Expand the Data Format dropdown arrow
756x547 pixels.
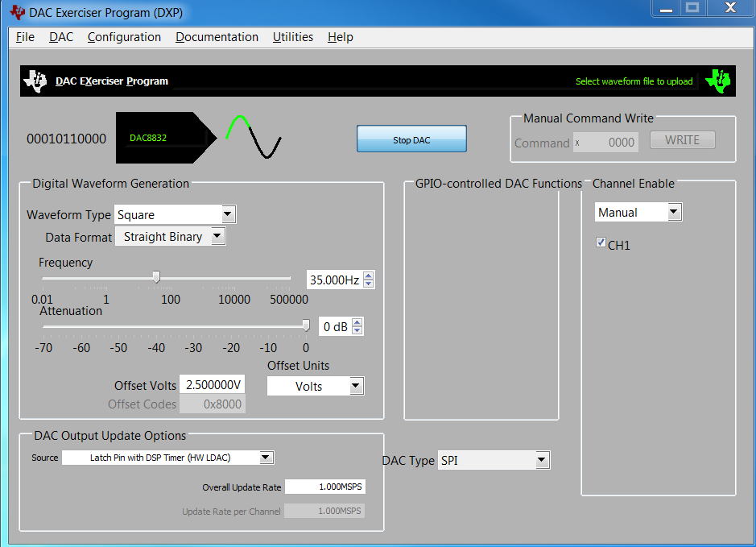217,236
